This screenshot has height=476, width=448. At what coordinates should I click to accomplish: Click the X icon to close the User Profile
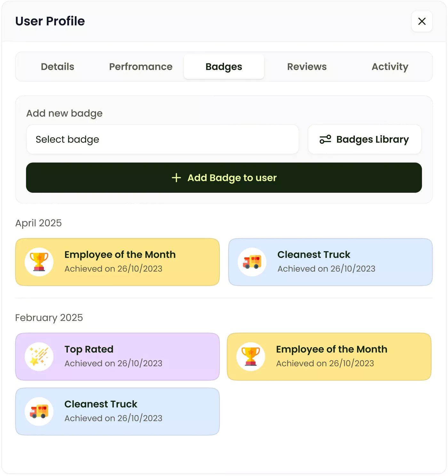pyautogui.click(x=422, y=21)
